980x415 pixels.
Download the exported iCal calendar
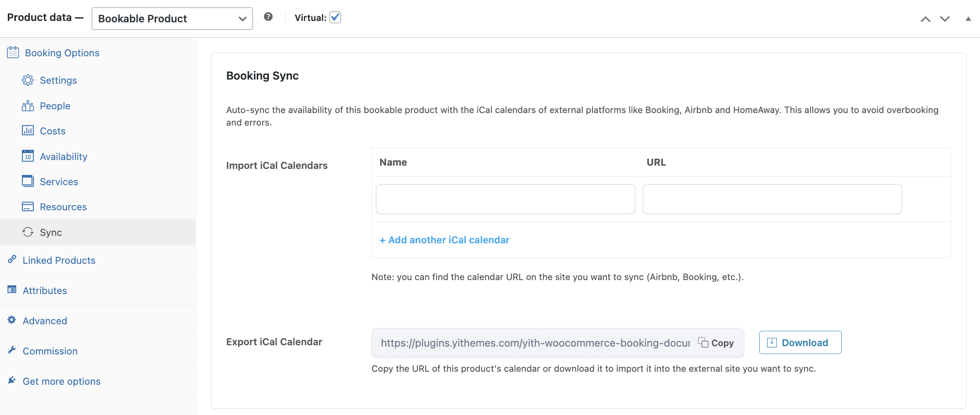(x=800, y=343)
